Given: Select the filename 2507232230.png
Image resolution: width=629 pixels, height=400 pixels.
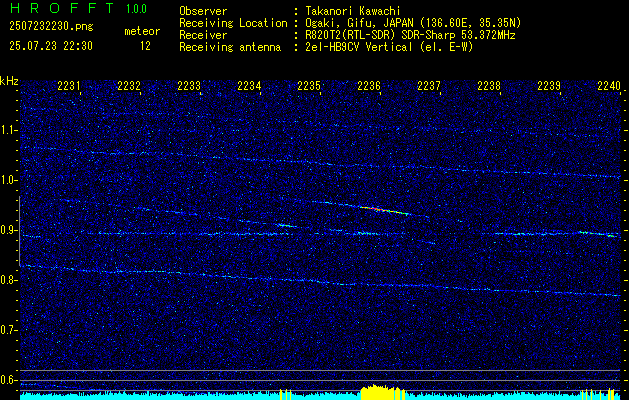Looking at the screenshot, I should tap(51, 27).
